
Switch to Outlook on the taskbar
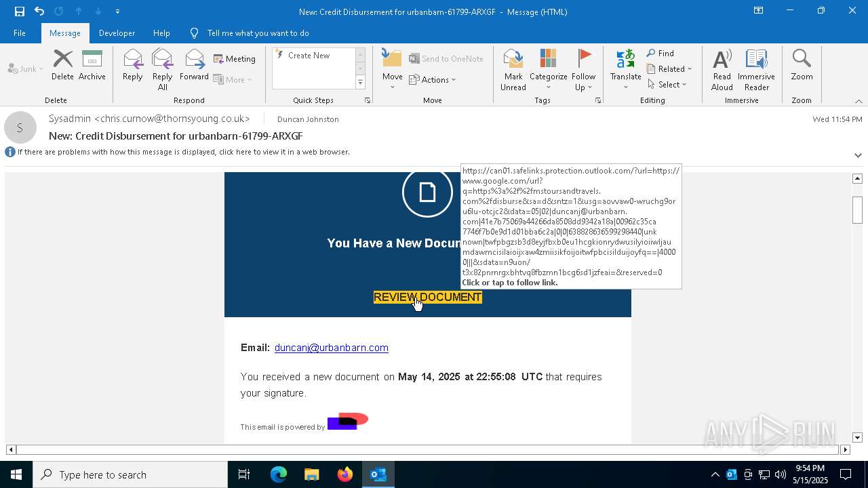(378, 474)
